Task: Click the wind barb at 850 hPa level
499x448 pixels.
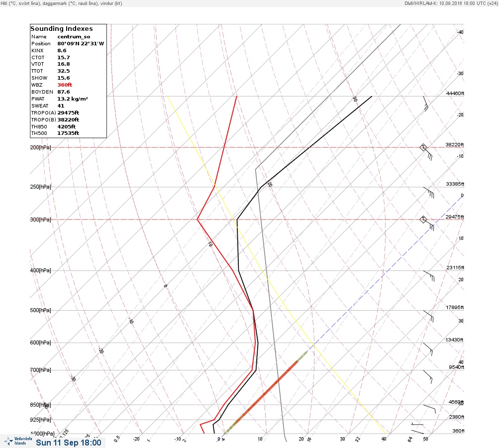Action: coord(429,409)
